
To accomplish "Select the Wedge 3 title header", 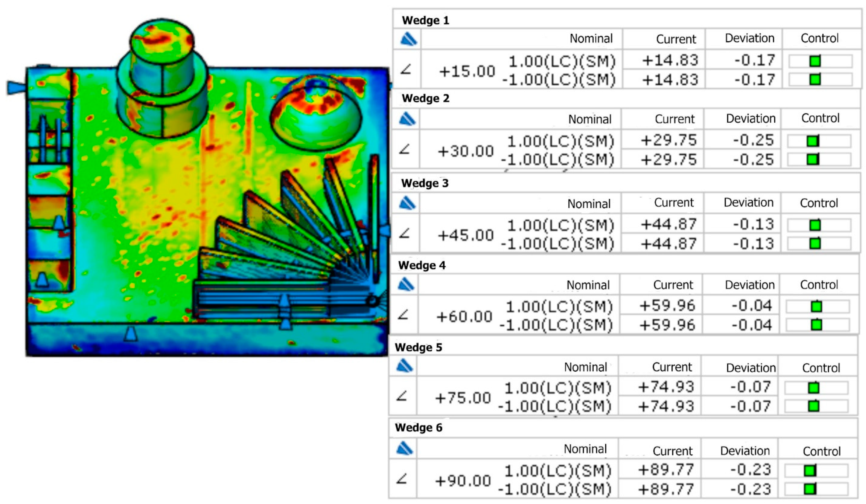I will pos(425,183).
